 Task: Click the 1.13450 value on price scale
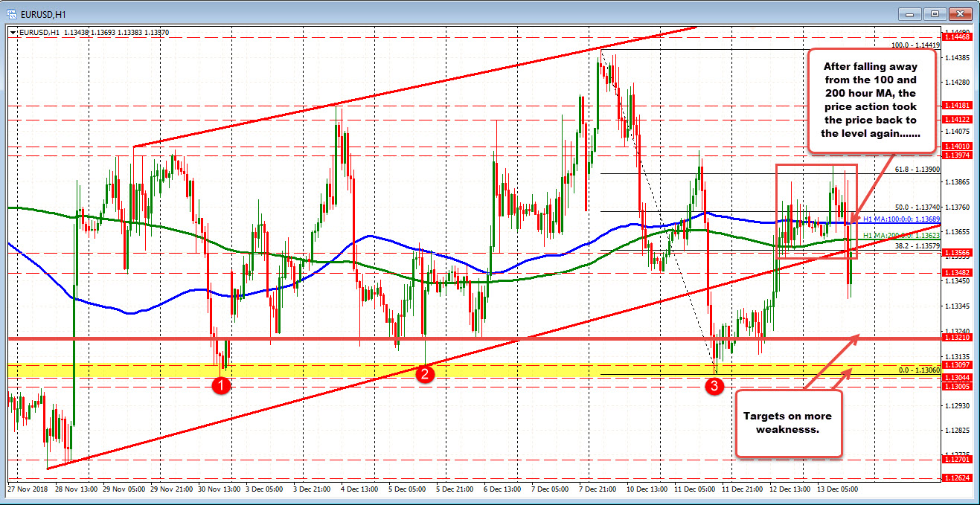[x=956, y=281]
